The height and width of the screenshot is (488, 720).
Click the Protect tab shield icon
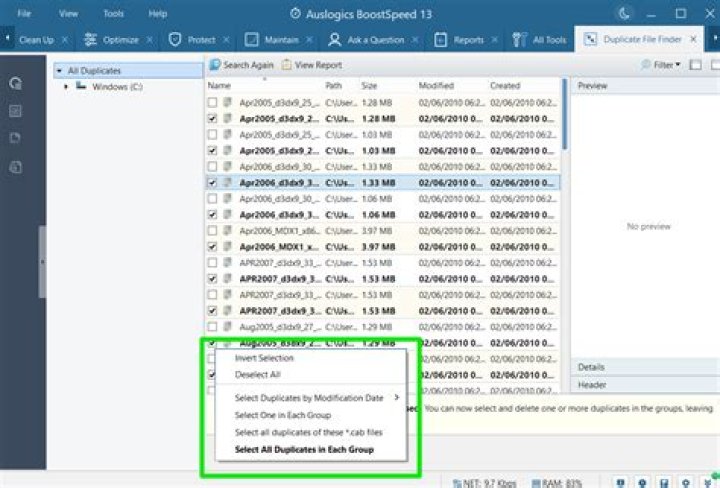click(x=174, y=40)
